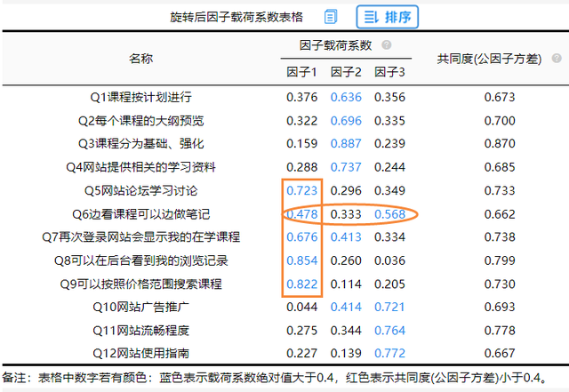
Task: Click Q7 factor 1 value 0.676
Action: point(301,237)
